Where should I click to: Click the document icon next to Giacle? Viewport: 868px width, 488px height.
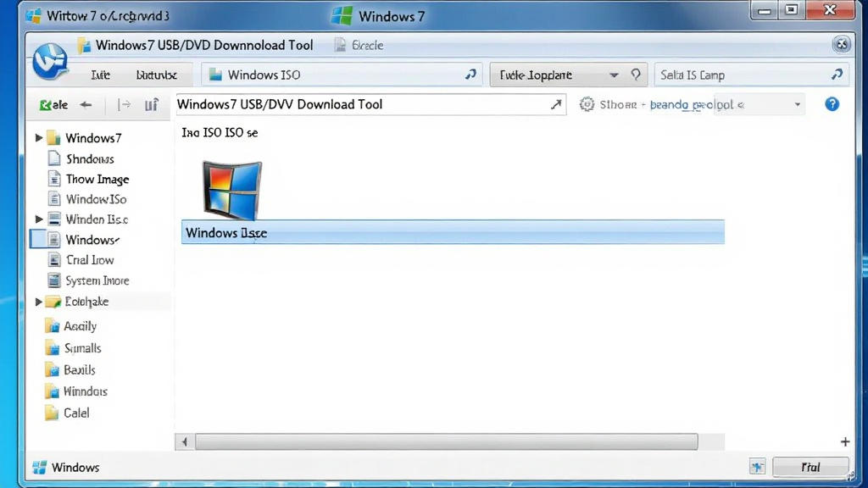340,46
